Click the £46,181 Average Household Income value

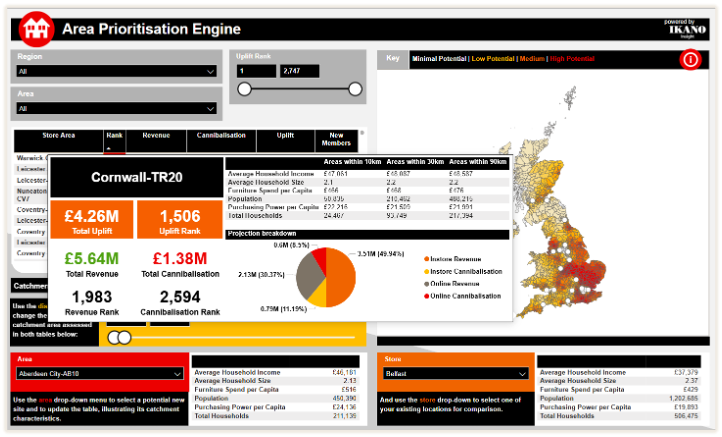344,373
